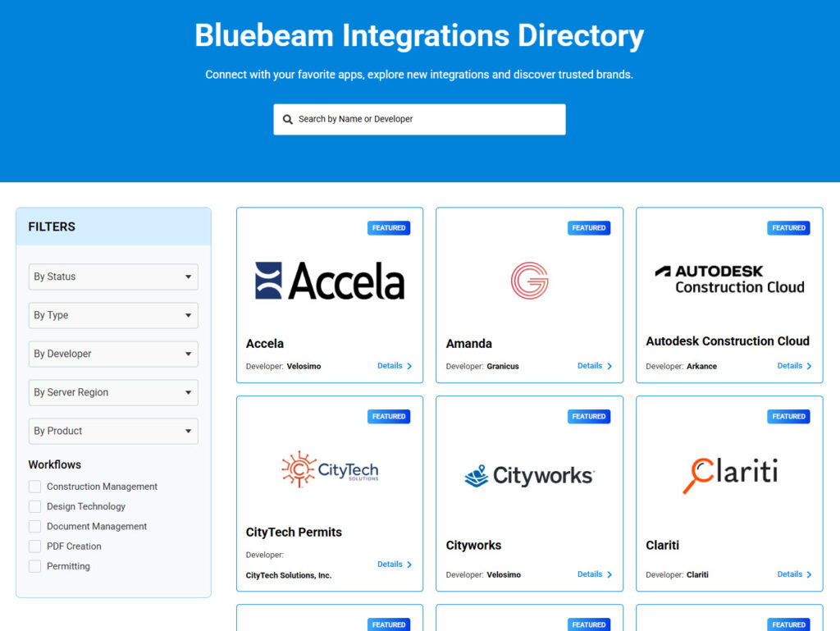
Task: Click the Autodesk Construction Cloud title text
Action: (728, 341)
